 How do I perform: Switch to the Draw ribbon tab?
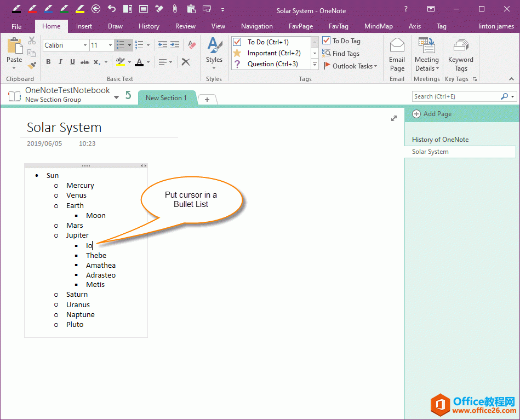(115, 26)
